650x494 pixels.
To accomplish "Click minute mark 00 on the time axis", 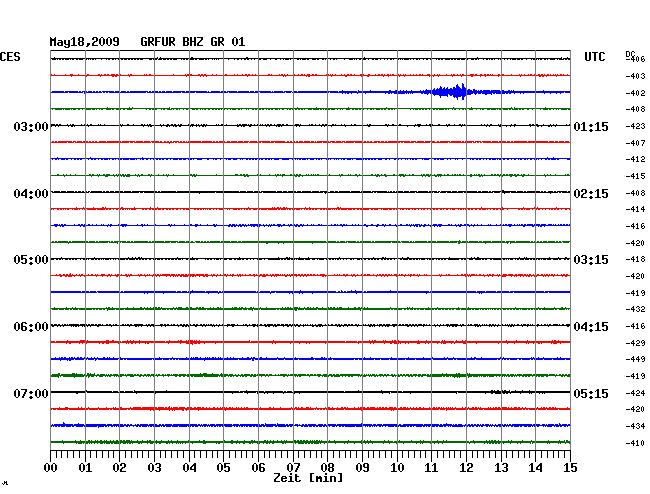I will [x=51, y=468].
